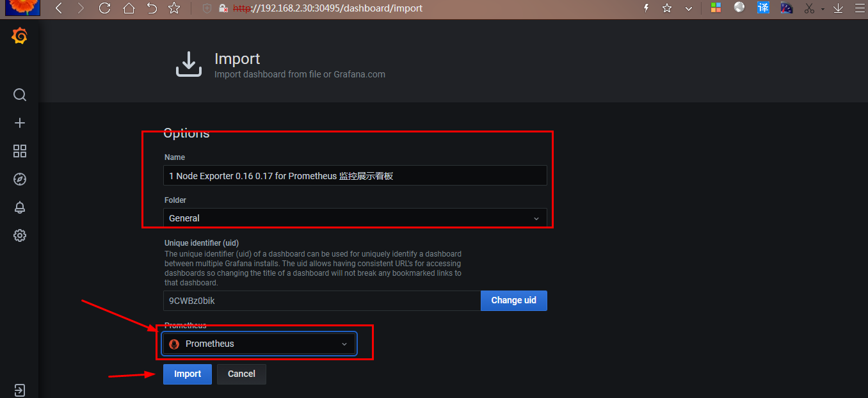Viewport: 868px width, 398px height.
Task: Click the Name field label
Action: (x=175, y=157)
